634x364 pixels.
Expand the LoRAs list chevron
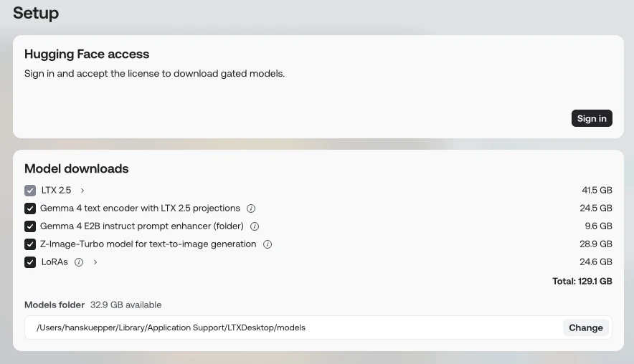95,262
